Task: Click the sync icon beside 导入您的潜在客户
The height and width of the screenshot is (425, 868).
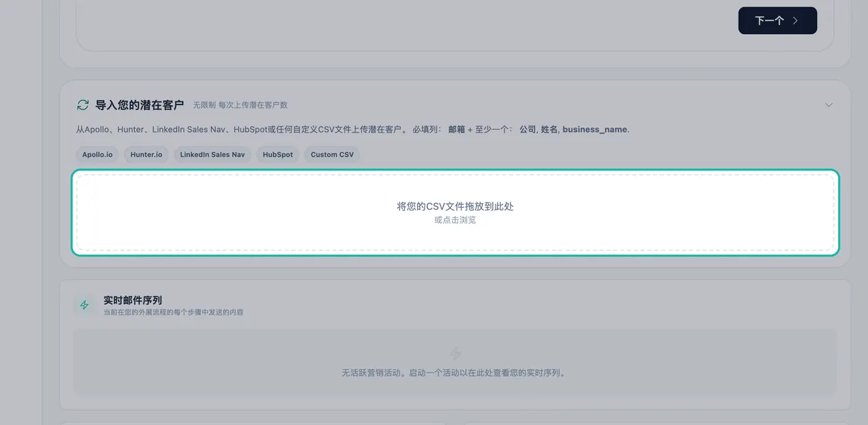Action: (x=83, y=105)
